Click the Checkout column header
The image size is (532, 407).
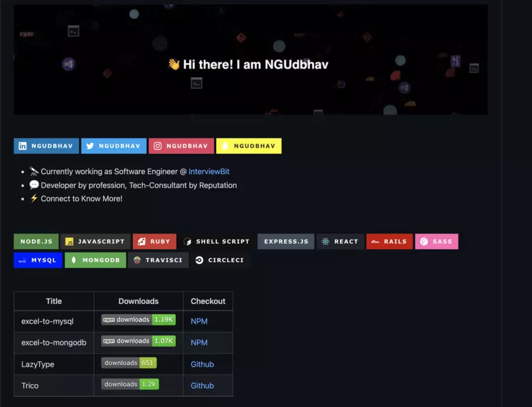click(x=208, y=301)
